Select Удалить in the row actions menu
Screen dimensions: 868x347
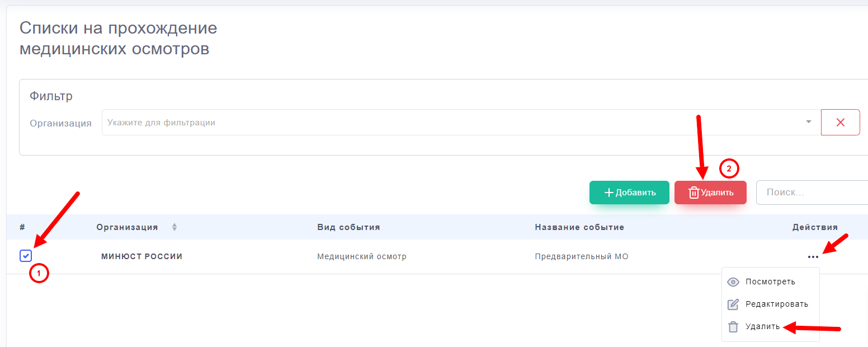click(762, 327)
